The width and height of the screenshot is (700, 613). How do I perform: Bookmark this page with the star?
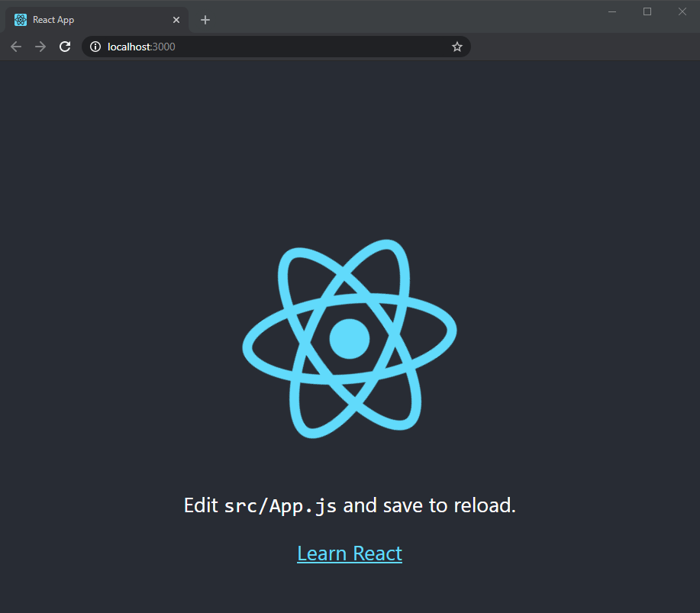tap(456, 47)
